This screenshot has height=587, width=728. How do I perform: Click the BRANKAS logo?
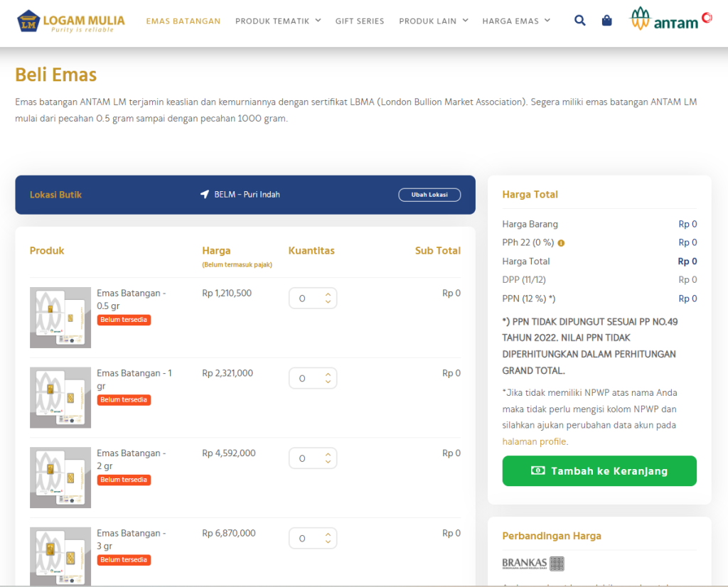pos(533,564)
